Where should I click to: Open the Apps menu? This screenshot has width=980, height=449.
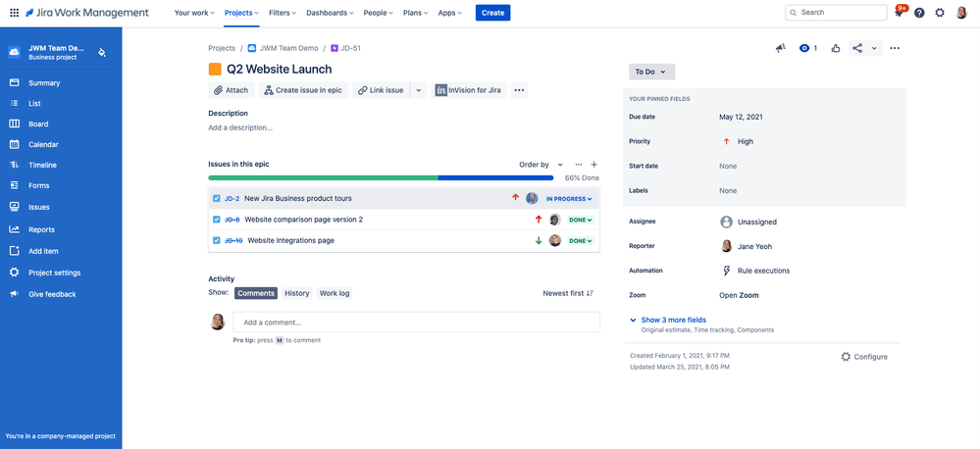click(450, 13)
